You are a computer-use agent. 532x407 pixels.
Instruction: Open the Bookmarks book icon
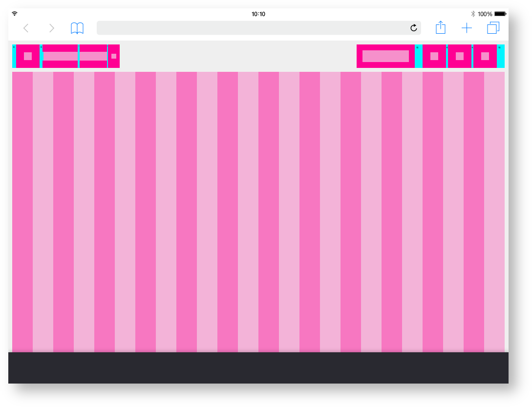77,28
